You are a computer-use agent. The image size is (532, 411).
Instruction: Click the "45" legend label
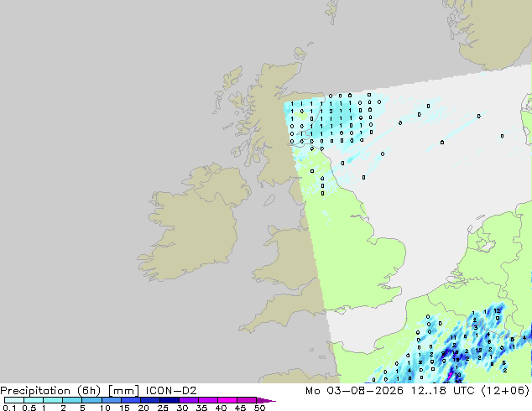[240, 408]
